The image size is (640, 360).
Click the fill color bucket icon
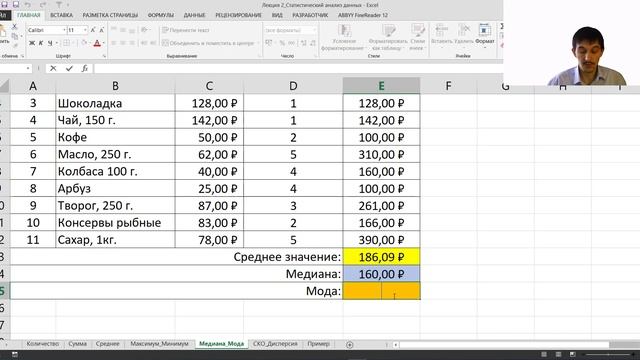(x=84, y=43)
